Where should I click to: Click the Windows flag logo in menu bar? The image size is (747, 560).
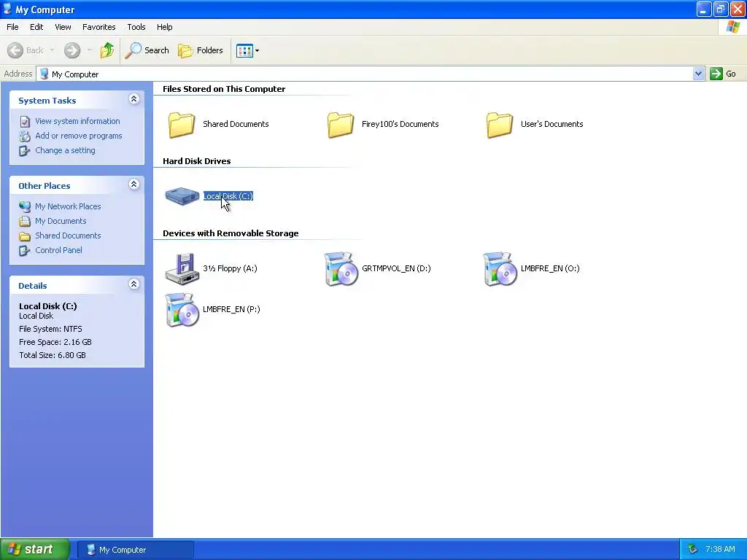(732, 27)
